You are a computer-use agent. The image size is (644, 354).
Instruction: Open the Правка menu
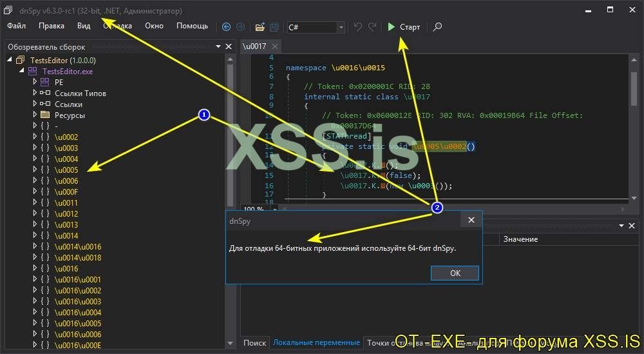click(52, 26)
